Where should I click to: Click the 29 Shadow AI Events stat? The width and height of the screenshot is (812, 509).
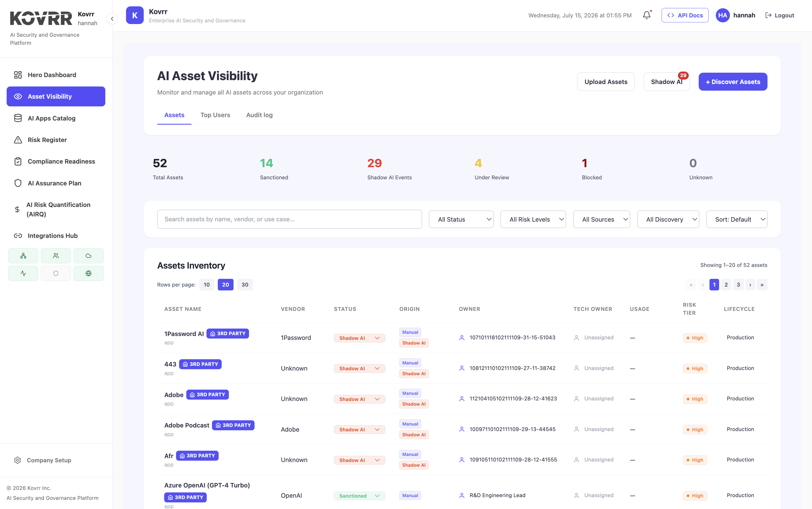[389, 169]
